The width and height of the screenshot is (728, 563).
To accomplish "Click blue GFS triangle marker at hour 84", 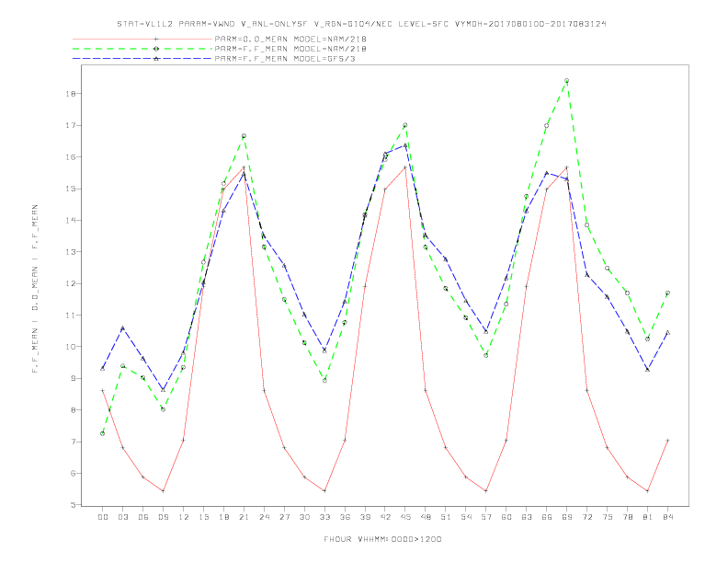I will tap(667, 333).
